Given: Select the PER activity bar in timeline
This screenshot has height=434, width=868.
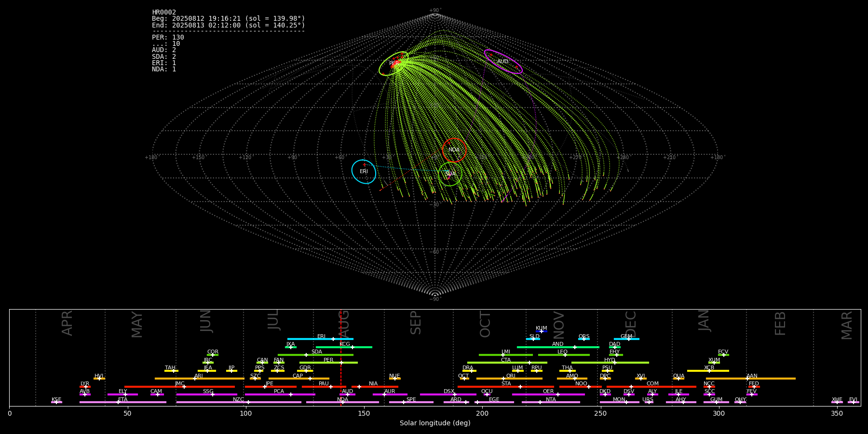Looking at the screenshot, I should pyautogui.click(x=328, y=363).
